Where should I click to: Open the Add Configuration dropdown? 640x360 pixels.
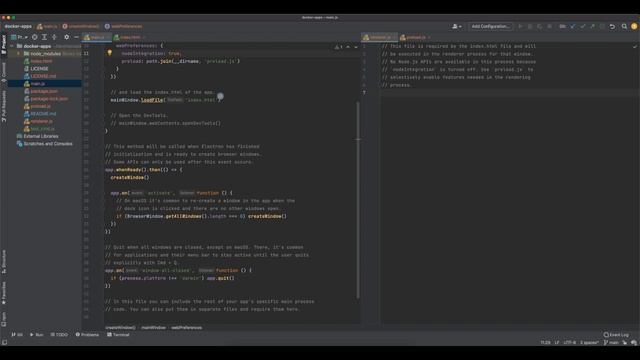(x=490, y=26)
